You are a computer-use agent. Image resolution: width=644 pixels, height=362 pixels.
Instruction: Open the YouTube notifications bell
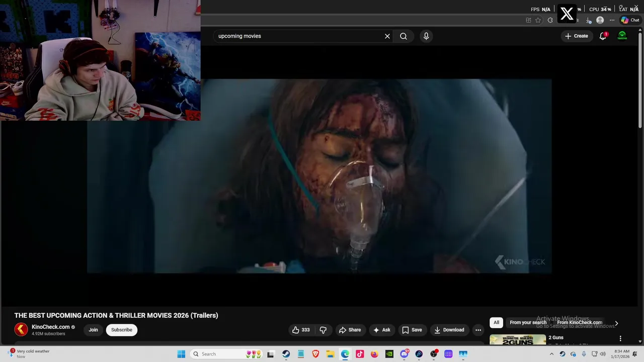(603, 36)
